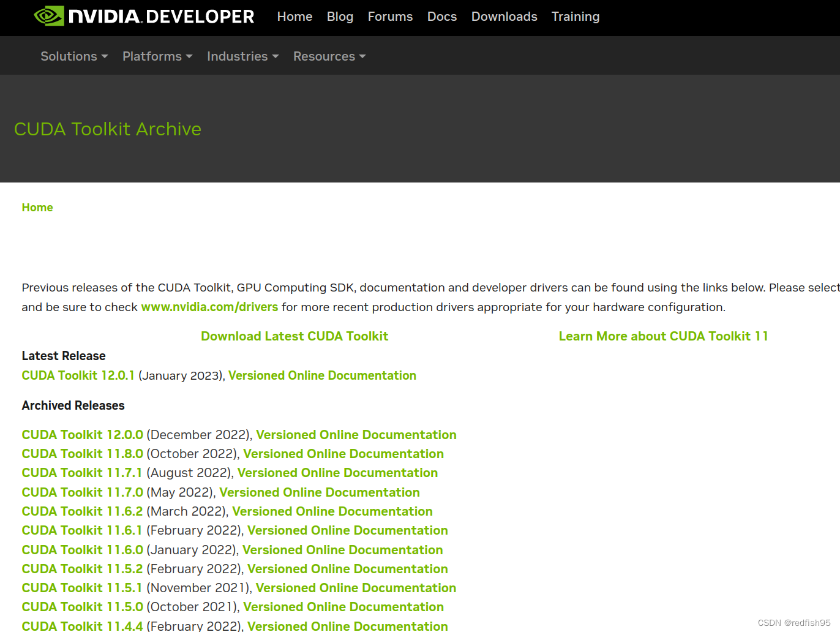
Task: Select CUDA Toolkit 11.8.0 link
Action: [82, 454]
